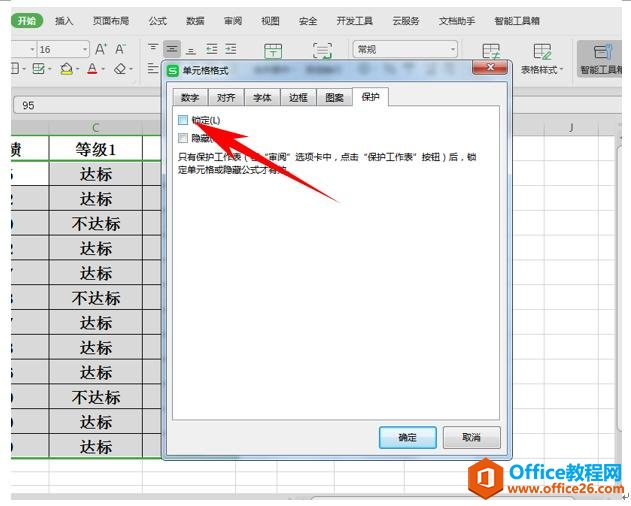Click the first 不达标 cell
The height and width of the screenshot is (506, 631).
95,223
